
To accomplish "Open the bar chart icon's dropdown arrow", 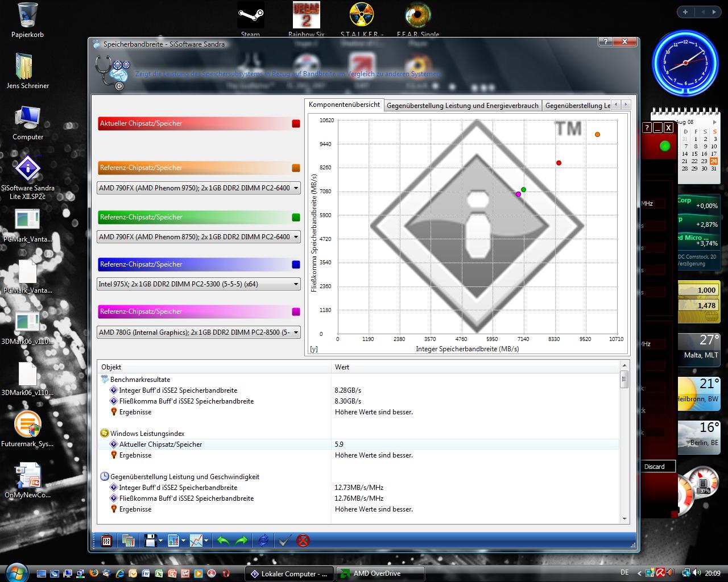I will [183, 541].
